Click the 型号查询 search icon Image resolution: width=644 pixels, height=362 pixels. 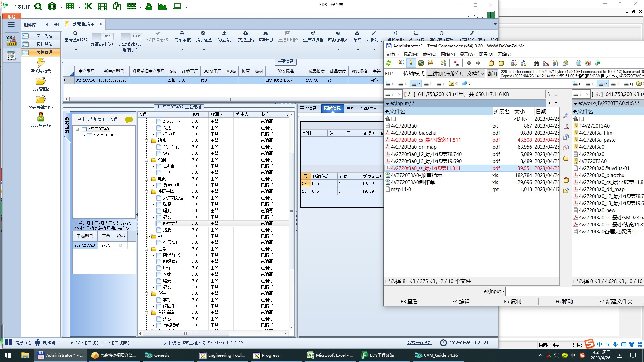[75, 33]
